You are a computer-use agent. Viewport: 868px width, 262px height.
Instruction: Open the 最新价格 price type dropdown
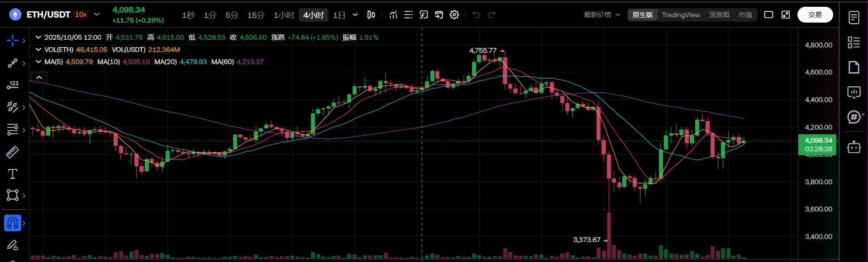point(602,15)
